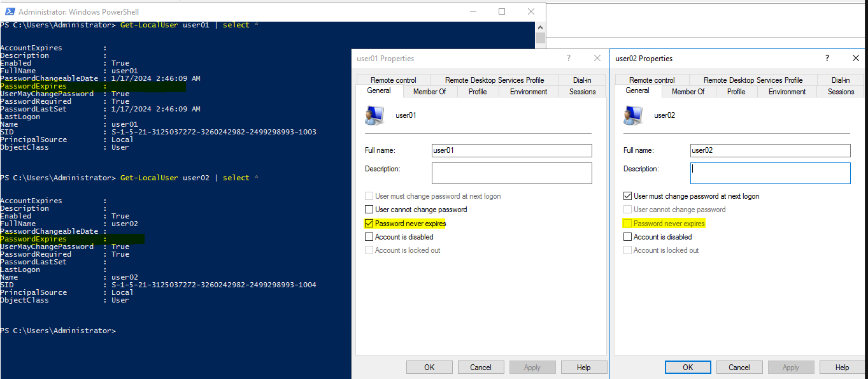Switch to Profile tab in user01 Properties
This screenshot has height=379, width=868.
pos(478,92)
